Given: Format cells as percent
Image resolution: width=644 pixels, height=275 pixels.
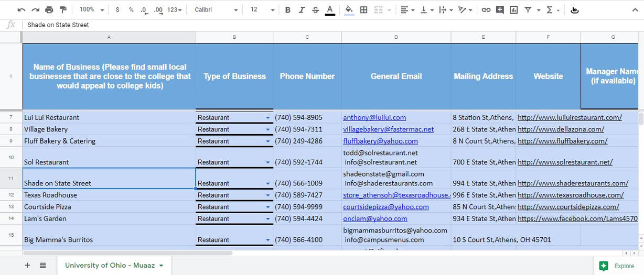Looking at the screenshot, I should click(131, 9).
